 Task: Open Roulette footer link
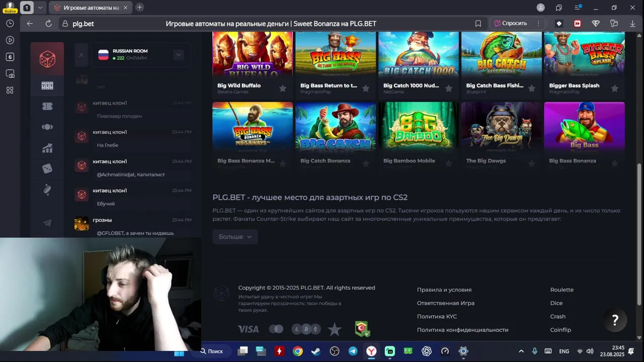(562, 290)
